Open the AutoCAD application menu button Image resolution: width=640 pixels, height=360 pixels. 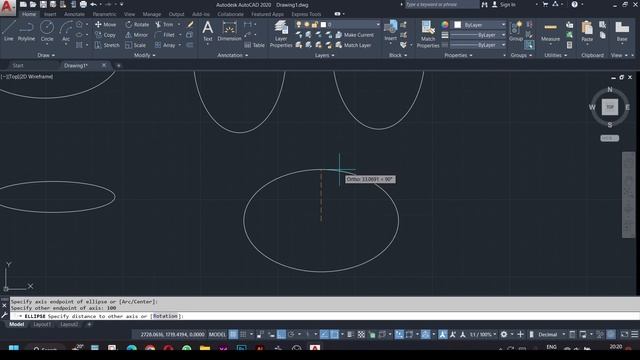(8, 8)
